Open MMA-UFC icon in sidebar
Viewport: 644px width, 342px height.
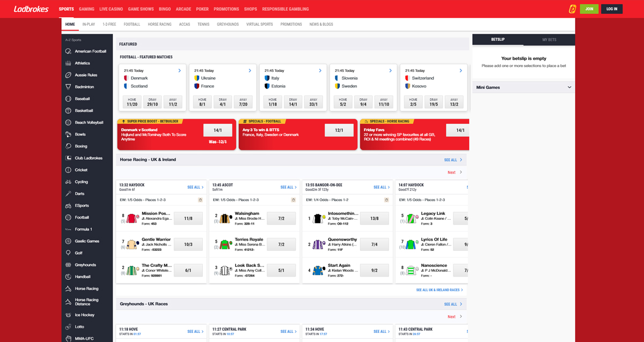68,338
